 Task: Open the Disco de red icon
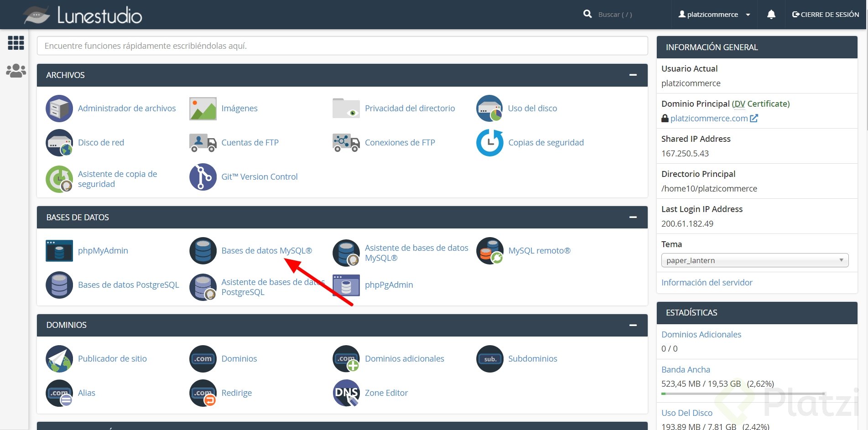pyautogui.click(x=59, y=143)
